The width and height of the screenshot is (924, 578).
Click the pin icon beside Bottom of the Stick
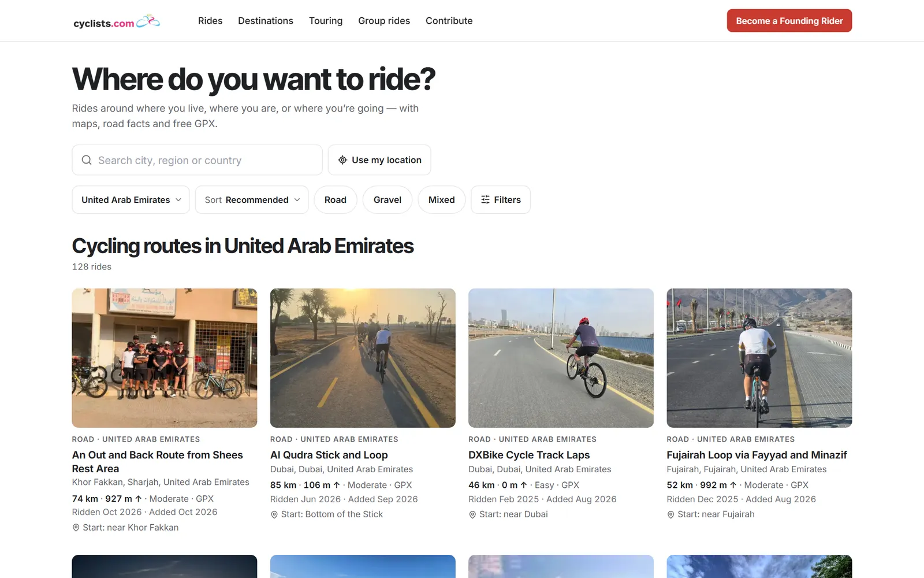click(x=274, y=514)
